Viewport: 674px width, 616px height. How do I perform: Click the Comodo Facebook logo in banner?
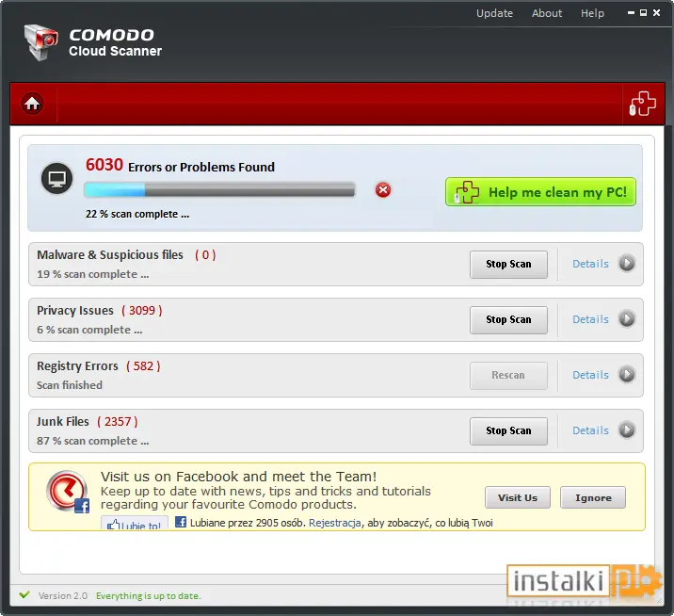click(68, 492)
